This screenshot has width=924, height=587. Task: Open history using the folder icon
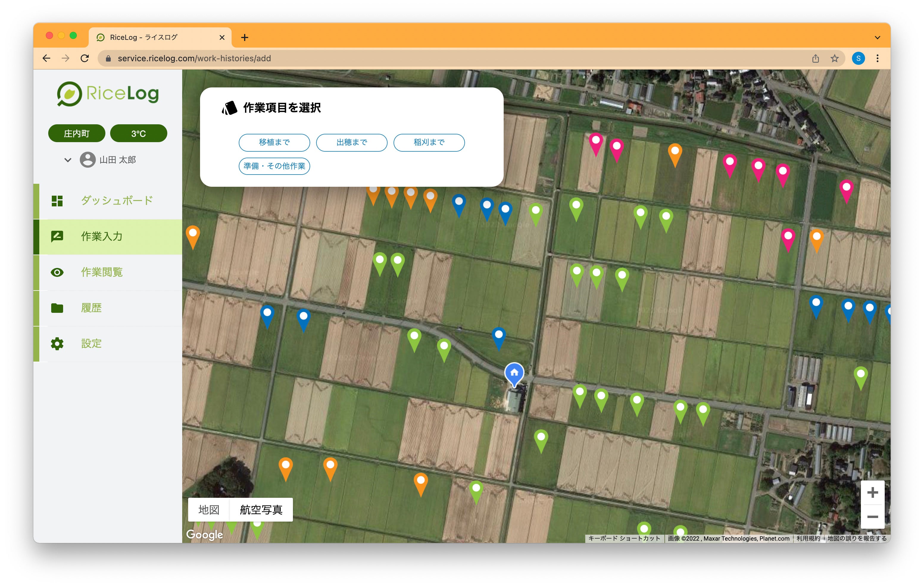point(57,308)
